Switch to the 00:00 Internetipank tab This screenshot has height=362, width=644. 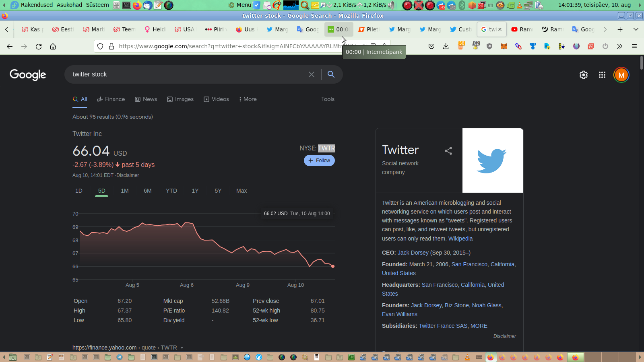339,29
